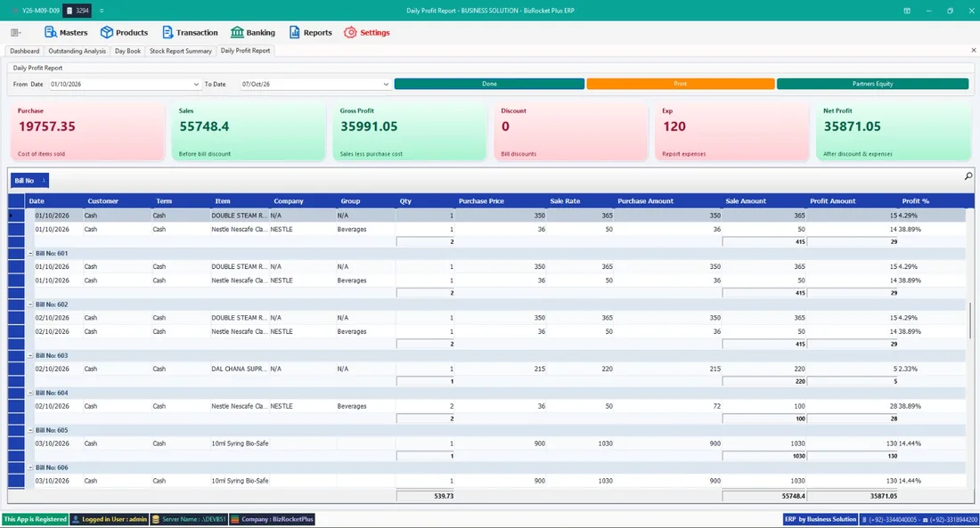The image size is (980, 528).
Task: Click the Purchase summary card
Action: pyautogui.click(x=87, y=132)
